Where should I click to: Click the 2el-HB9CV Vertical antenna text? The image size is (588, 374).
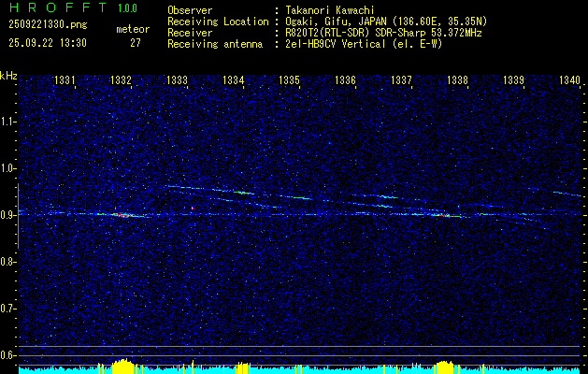tap(364, 44)
